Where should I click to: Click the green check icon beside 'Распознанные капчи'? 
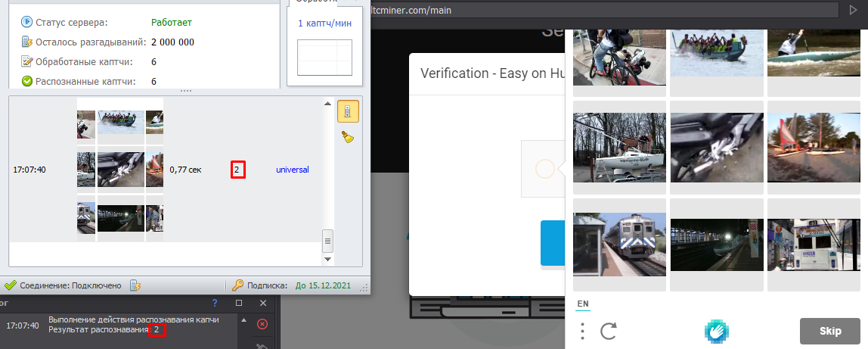26,82
